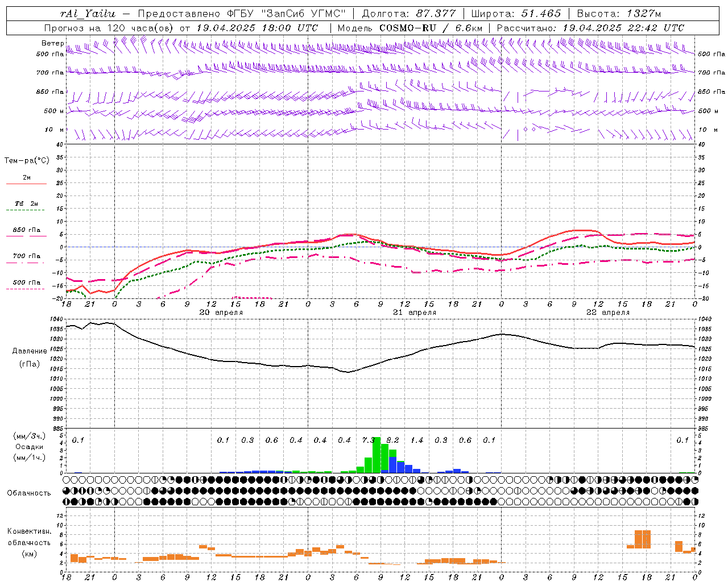This screenshot has width=728, height=582.
Task: Click the Давление panel label
Action: coord(28,351)
